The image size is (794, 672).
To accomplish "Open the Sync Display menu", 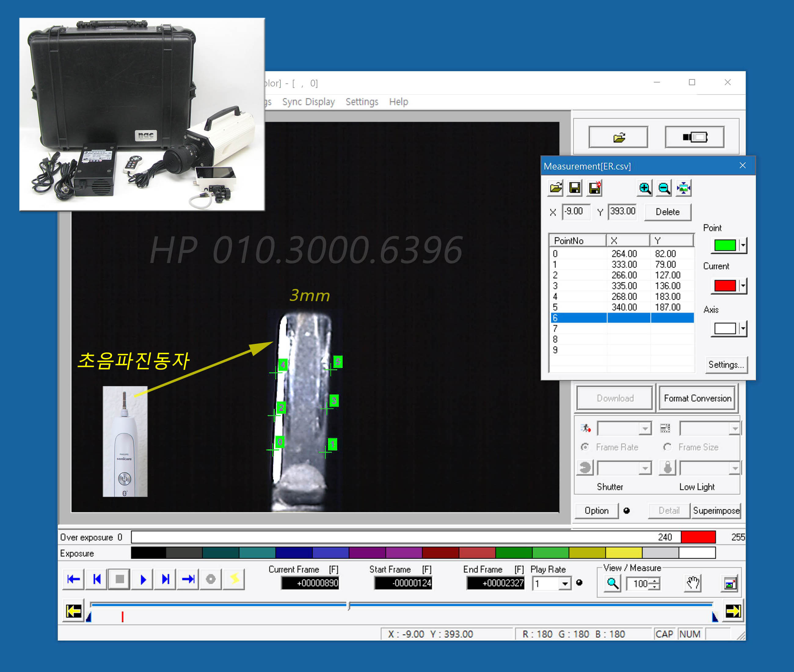I will pos(308,102).
